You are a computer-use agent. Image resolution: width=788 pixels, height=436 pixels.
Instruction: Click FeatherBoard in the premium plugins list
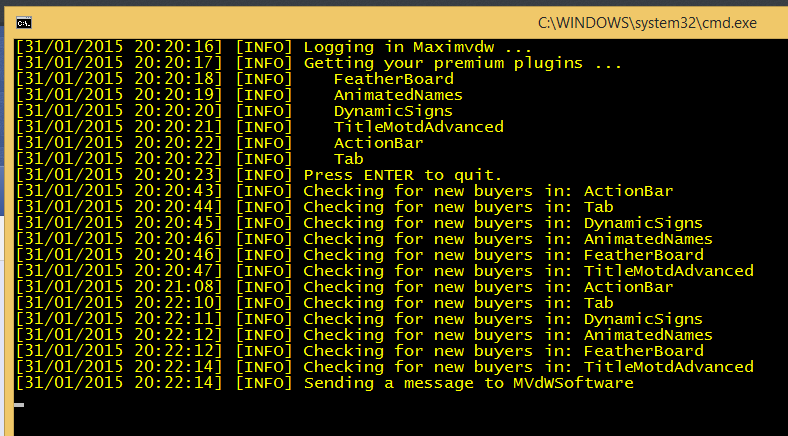point(393,79)
